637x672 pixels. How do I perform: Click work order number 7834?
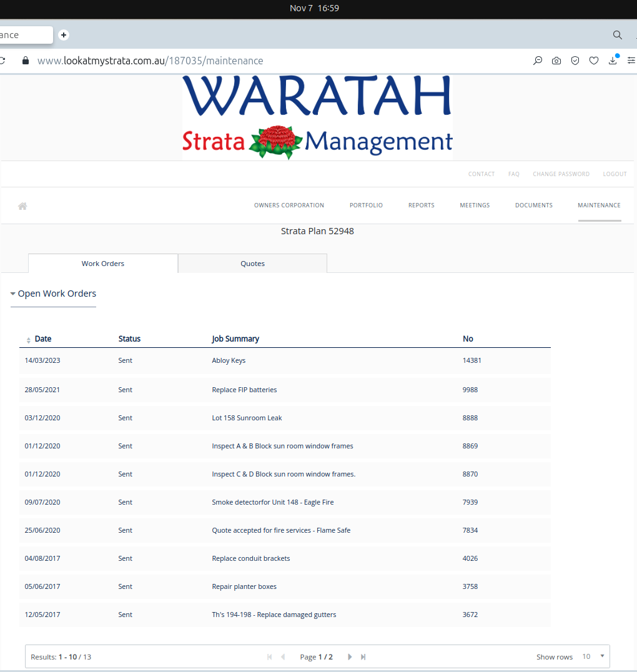click(470, 530)
